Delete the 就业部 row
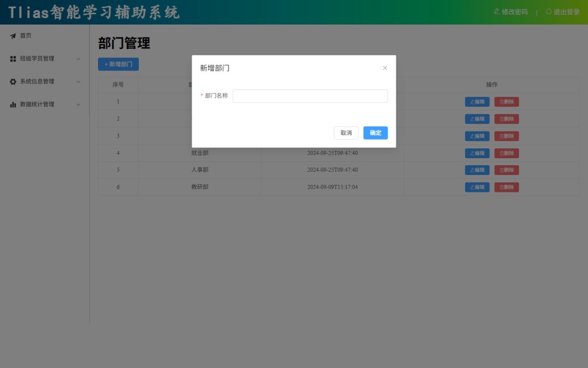This screenshot has height=368, width=588. coord(507,153)
